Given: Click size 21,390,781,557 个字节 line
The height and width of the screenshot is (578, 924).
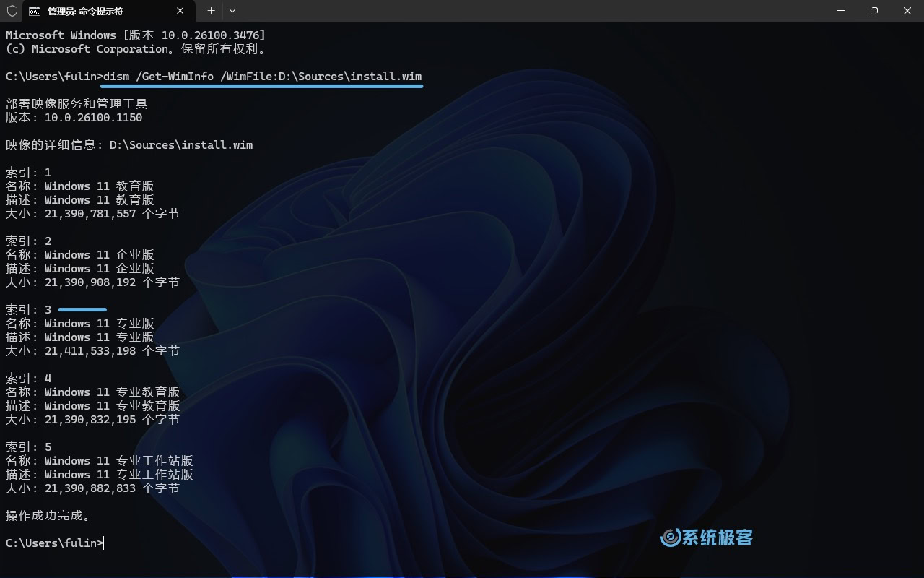Looking at the screenshot, I should coord(93,214).
